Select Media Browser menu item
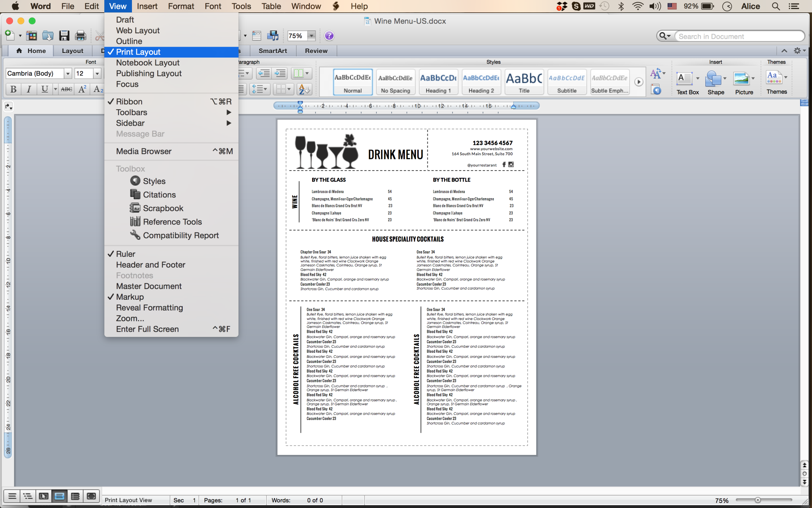This screenshot has width=812, height=508. (x=171, y=151)
